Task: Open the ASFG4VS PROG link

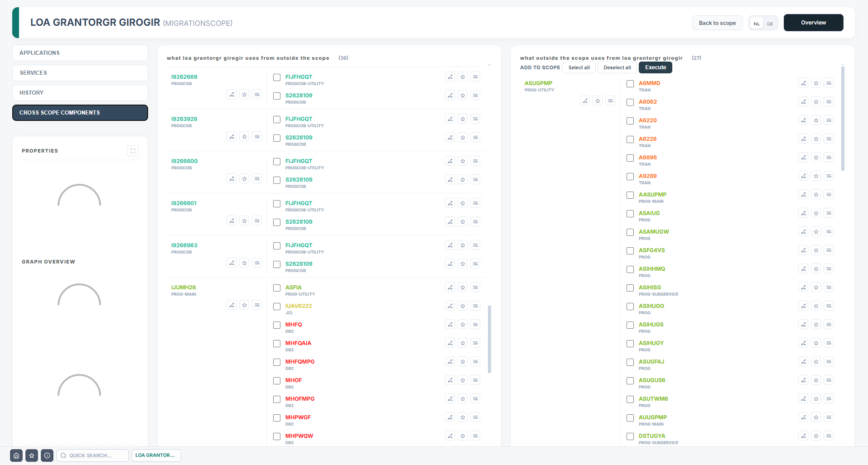Action: click(651, 250)
